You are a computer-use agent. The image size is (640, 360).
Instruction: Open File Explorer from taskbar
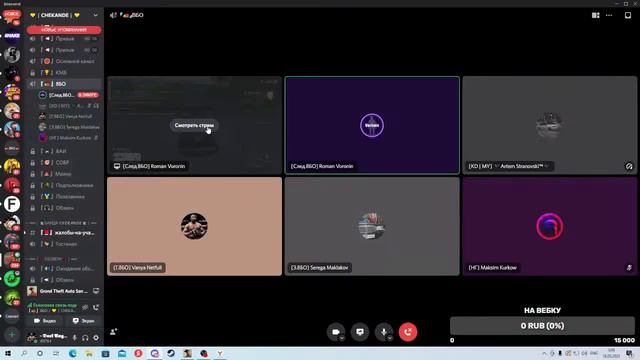[89, 353]
